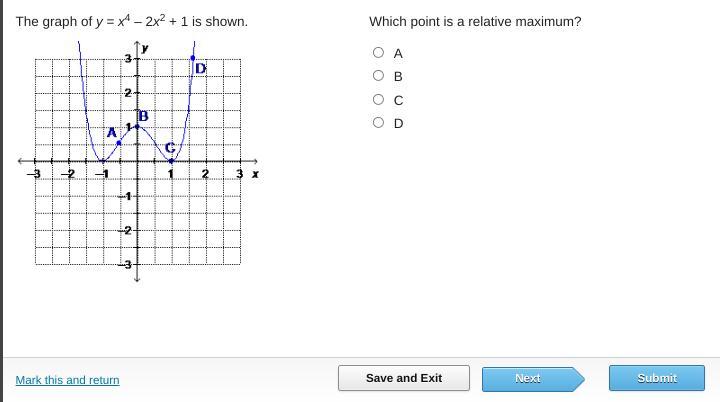Click the x-axis label at right end
Viewport: 720px width, 402px height.
click(255, 173)
